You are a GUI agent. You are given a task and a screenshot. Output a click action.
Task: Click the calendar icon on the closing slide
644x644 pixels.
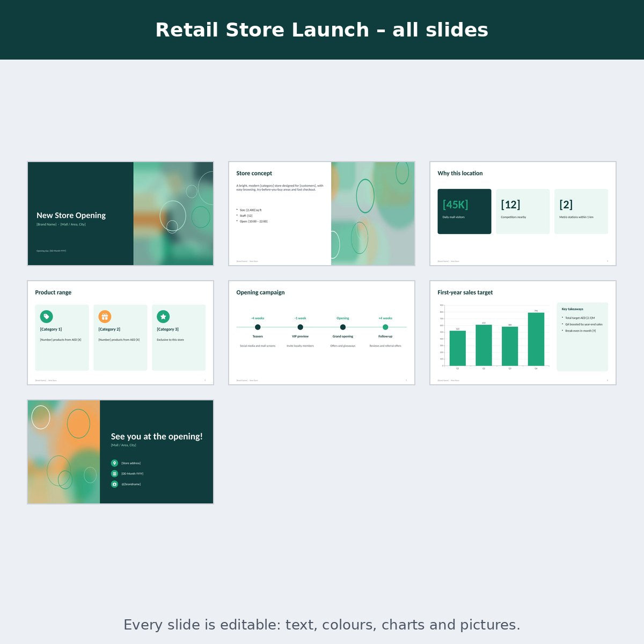coord(114,474)
